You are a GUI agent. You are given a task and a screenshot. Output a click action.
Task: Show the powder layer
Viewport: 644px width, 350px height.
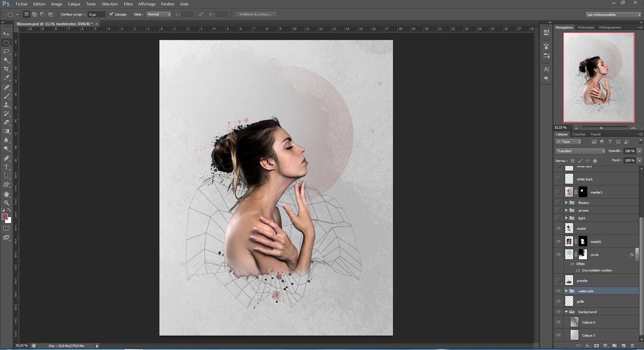(x=558, y=280)
